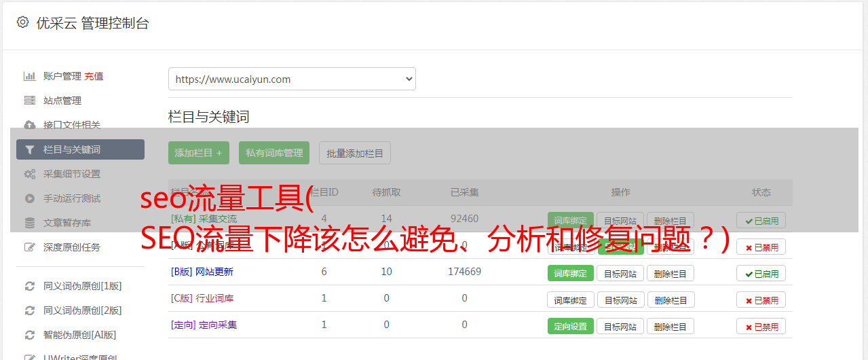Click the 待抓取 column header
This screenshot has width=868, height=360.
(387, 192)
